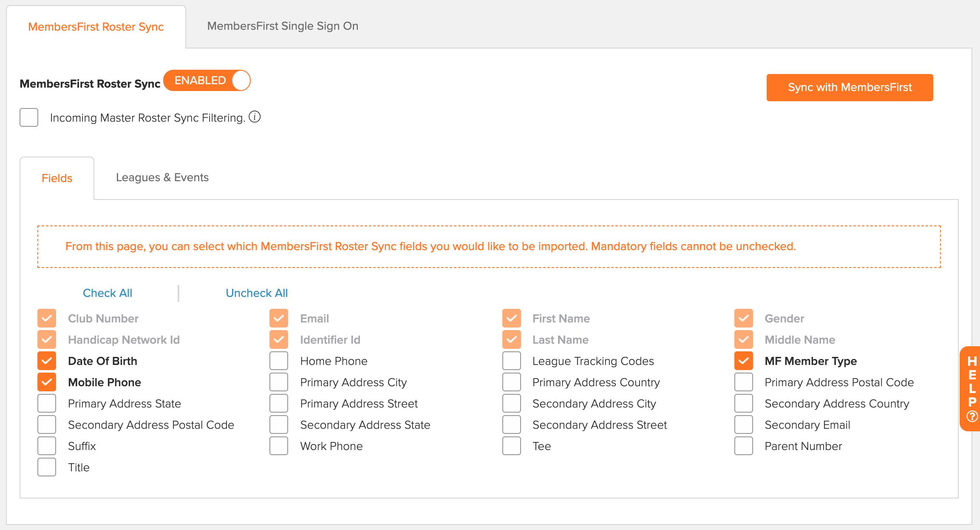Uncheck the Date Of Birth checkbox
The width and height of the screenshot is (980, 530).
point(47,361)
